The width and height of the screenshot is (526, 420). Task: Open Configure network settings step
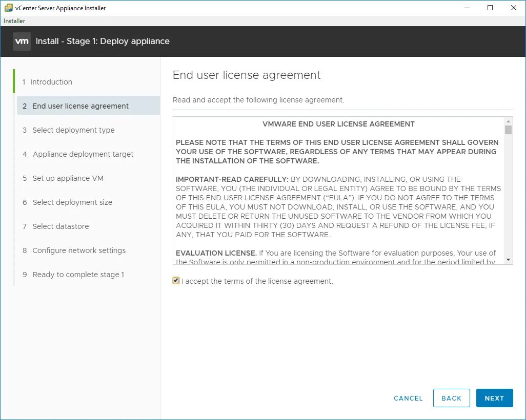point(79,250)
